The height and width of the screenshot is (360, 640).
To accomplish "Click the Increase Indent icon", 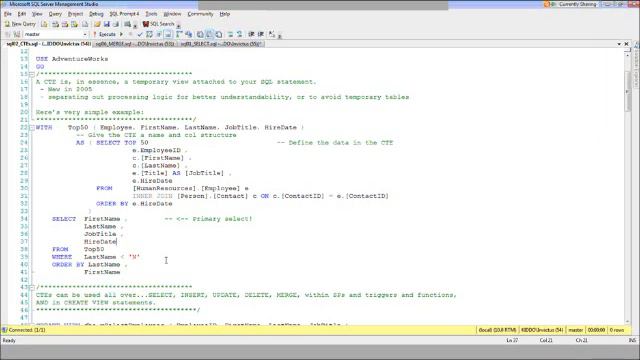I will point(261,34).
